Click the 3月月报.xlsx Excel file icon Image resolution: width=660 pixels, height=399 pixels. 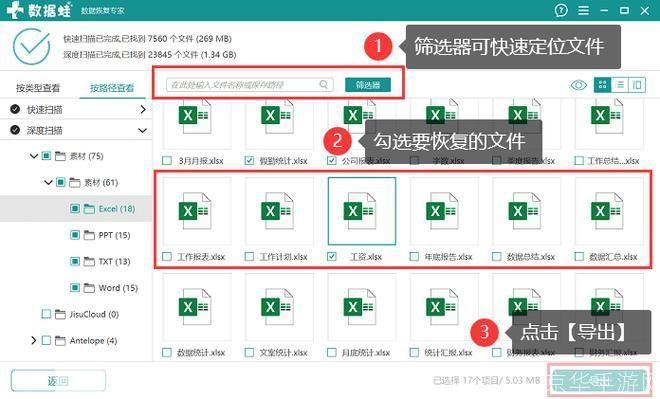pos(196,117)
